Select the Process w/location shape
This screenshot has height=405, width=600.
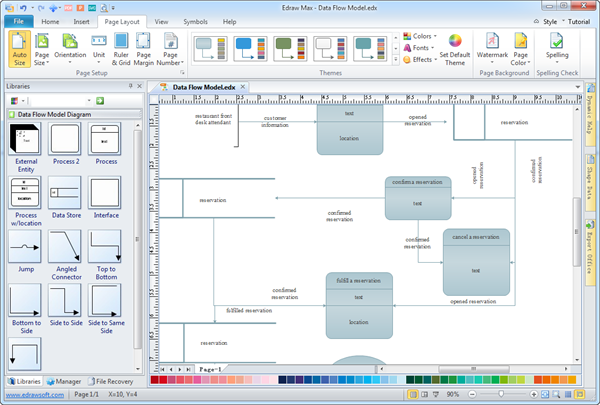click(x=27, y=192)
